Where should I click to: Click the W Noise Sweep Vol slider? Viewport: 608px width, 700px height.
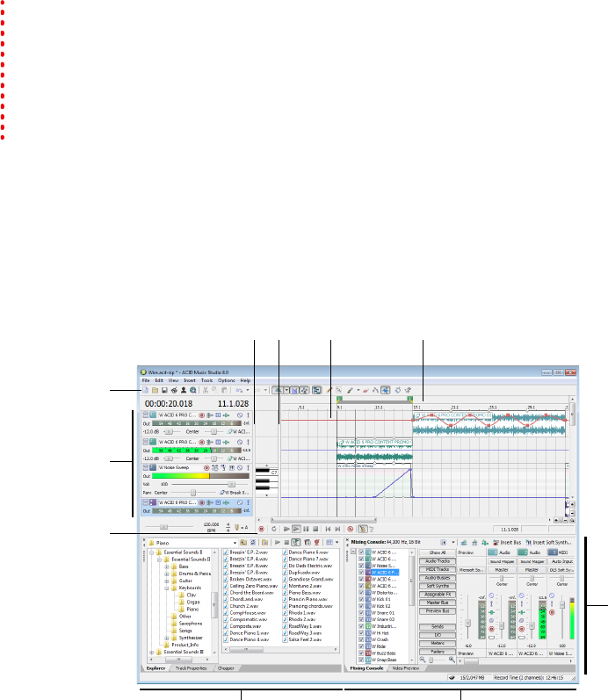231,484
